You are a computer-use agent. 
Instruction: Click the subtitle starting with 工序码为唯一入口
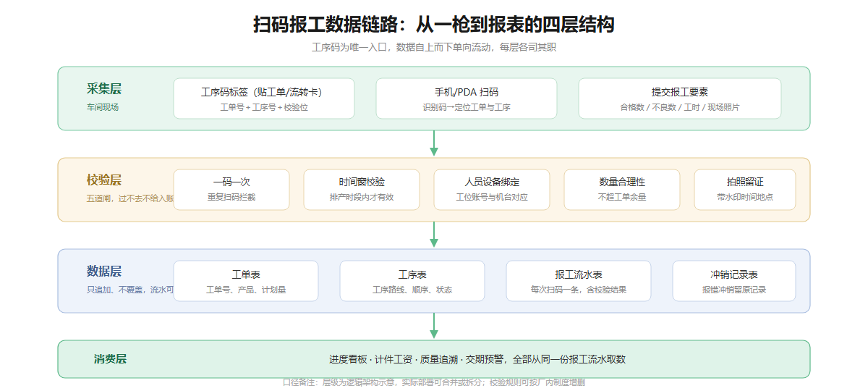(434, 47)
